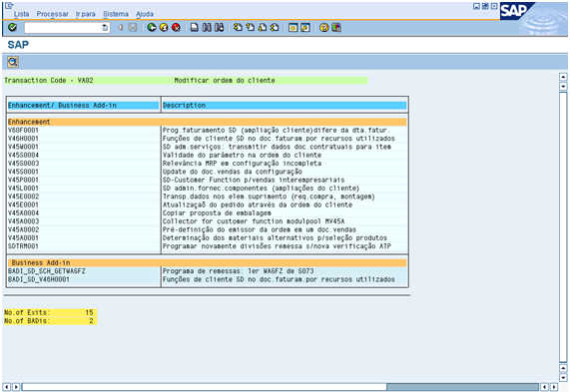Select enhancement V45S0004
Image resolution: width=570 pixels, height=392 pixels.
pos(23,156)
